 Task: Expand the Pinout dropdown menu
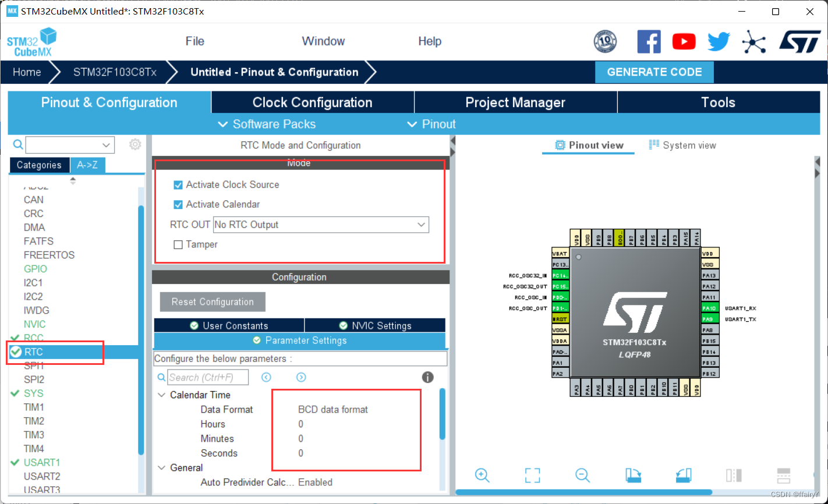431,124
